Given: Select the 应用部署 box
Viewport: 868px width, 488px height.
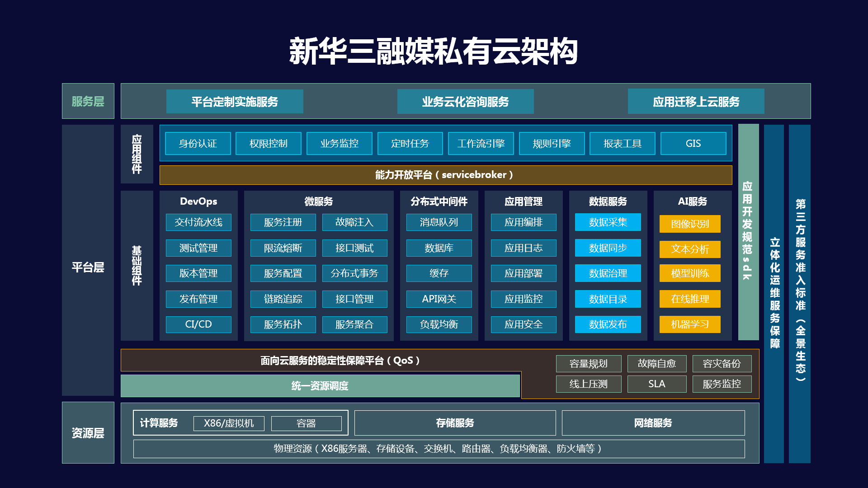Looking at the screenshot, I should click(x=524, y=273).
